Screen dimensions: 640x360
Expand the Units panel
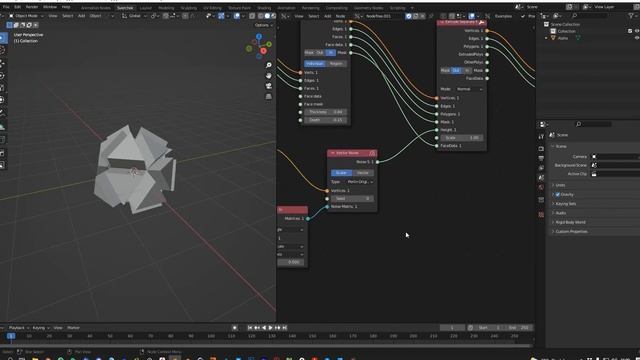point(560,185)
